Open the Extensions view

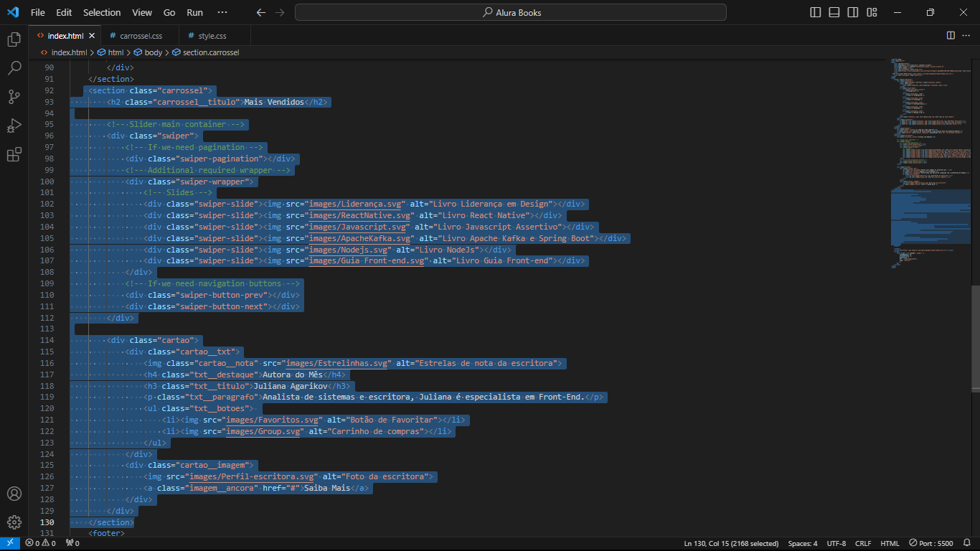[14, 155]
